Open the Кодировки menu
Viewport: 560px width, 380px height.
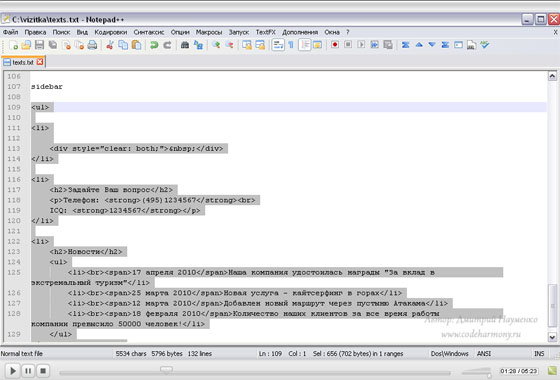(110, 32)
